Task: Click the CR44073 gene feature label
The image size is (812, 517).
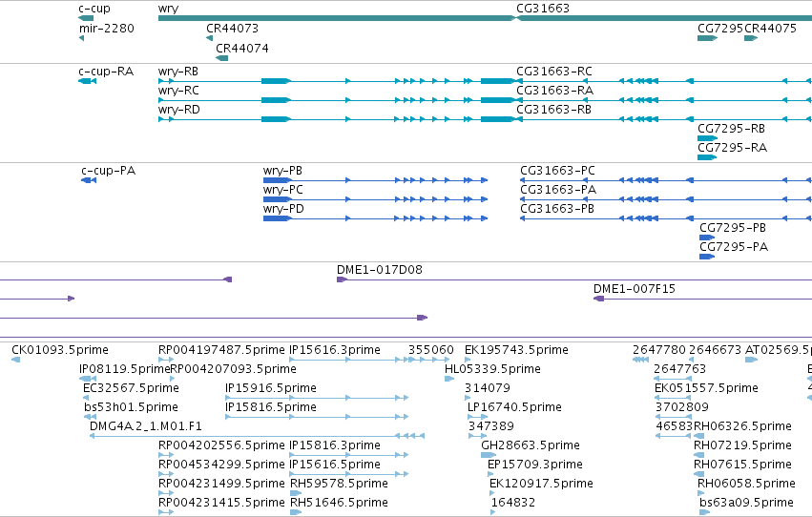Action: tap(232, 28)
